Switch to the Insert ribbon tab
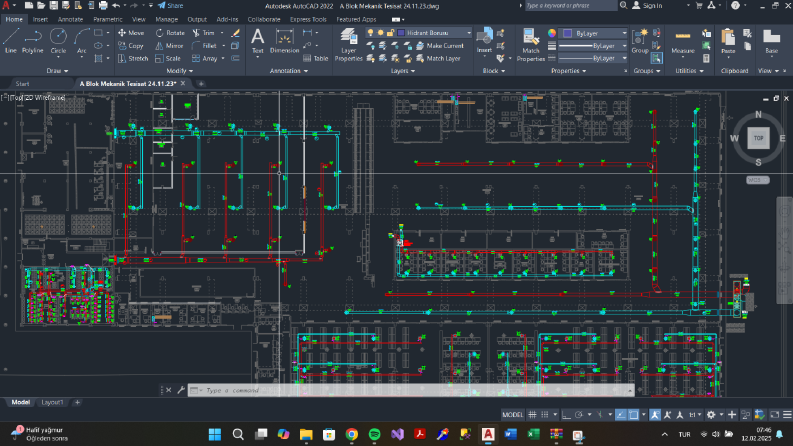This screenshot has height=446, width=793. pyautogui.click(x=40, y=19)
